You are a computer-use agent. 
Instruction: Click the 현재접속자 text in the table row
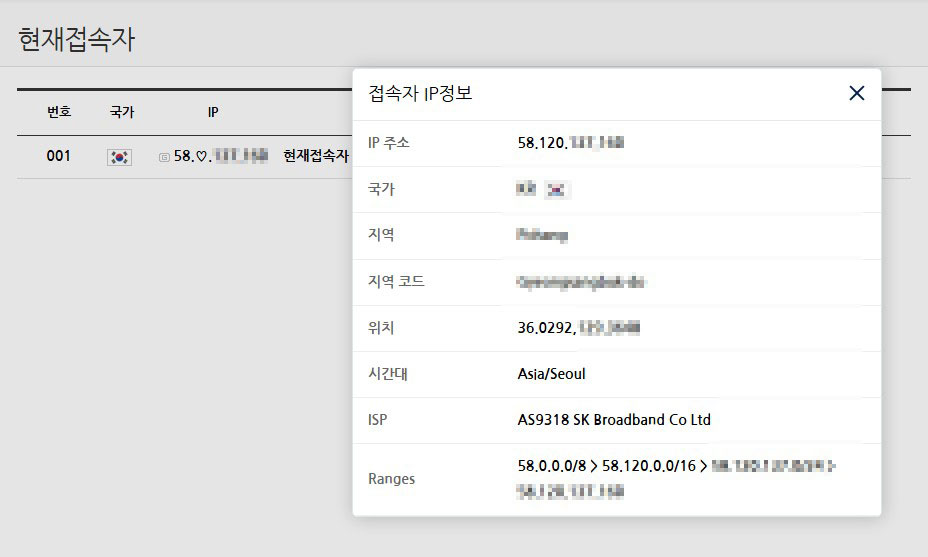tap(315, 156)
